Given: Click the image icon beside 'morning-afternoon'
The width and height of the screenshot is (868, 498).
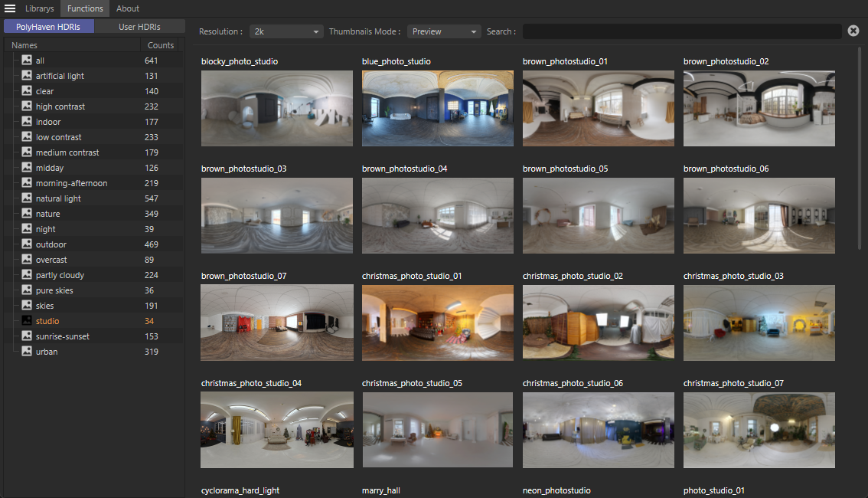Looking at the screenshot, I should tap(27, 182).
